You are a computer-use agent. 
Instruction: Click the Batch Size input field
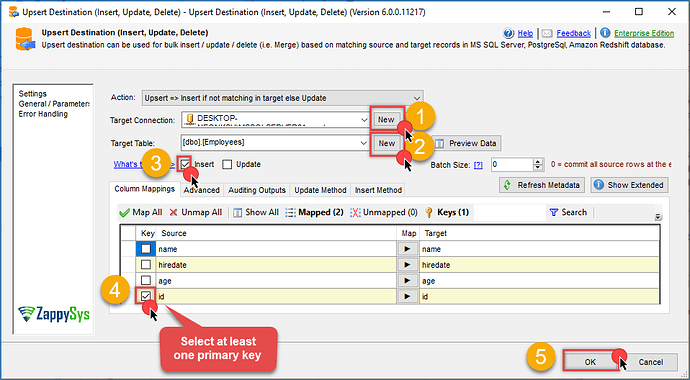coord(512,164)
